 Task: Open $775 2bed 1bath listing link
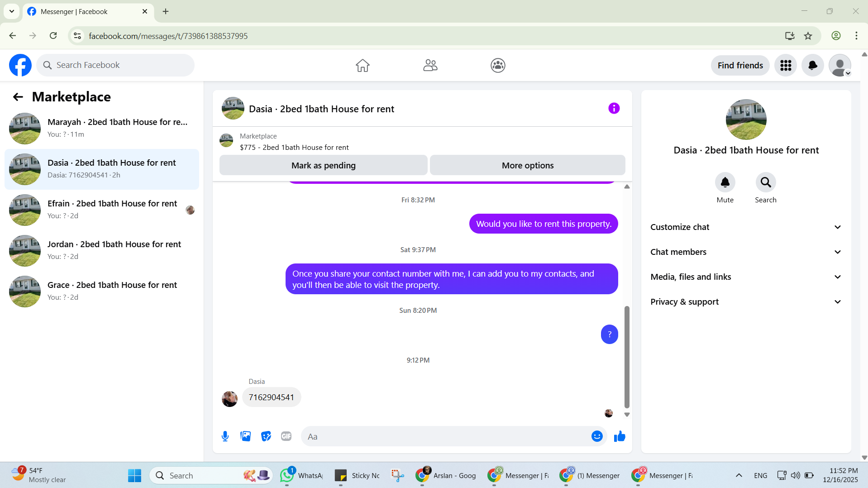tap(294, 148)
